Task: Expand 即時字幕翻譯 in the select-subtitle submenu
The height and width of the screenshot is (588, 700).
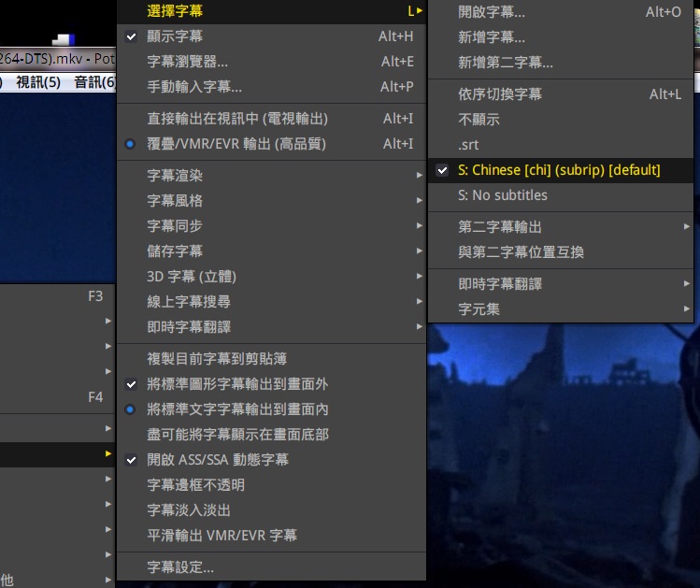Action: point(561,284)
